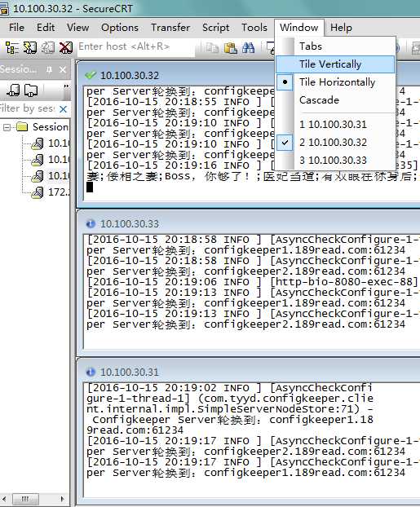Activate the 10.100.30.31 window title

coord(130,373)
